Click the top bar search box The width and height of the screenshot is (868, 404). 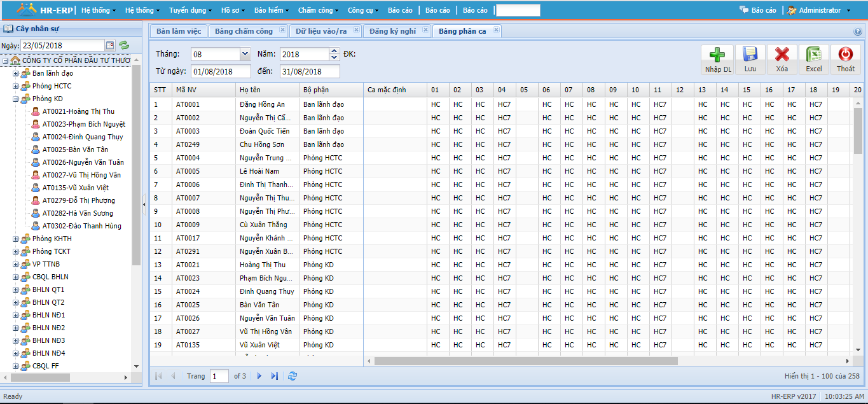(x=518, y=10)
